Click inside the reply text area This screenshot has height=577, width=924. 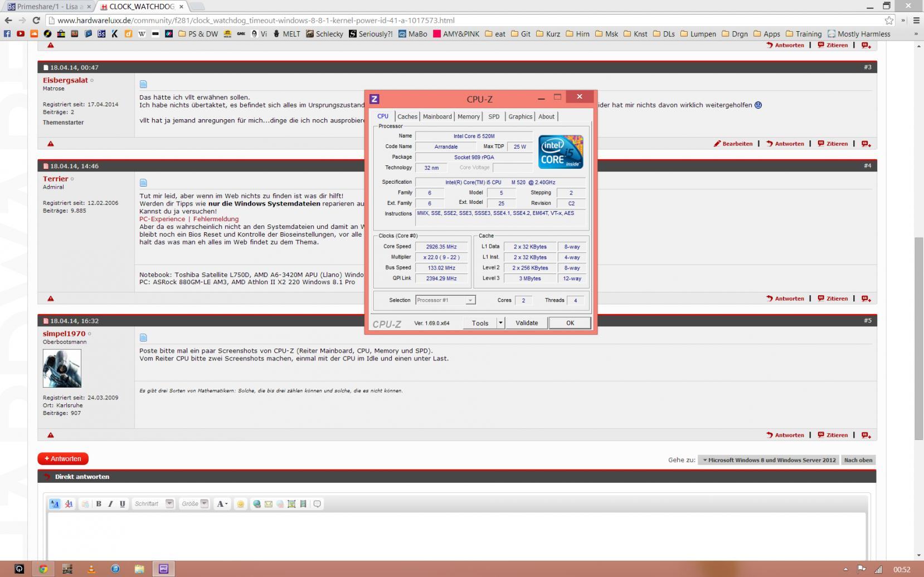pos(456,536)
